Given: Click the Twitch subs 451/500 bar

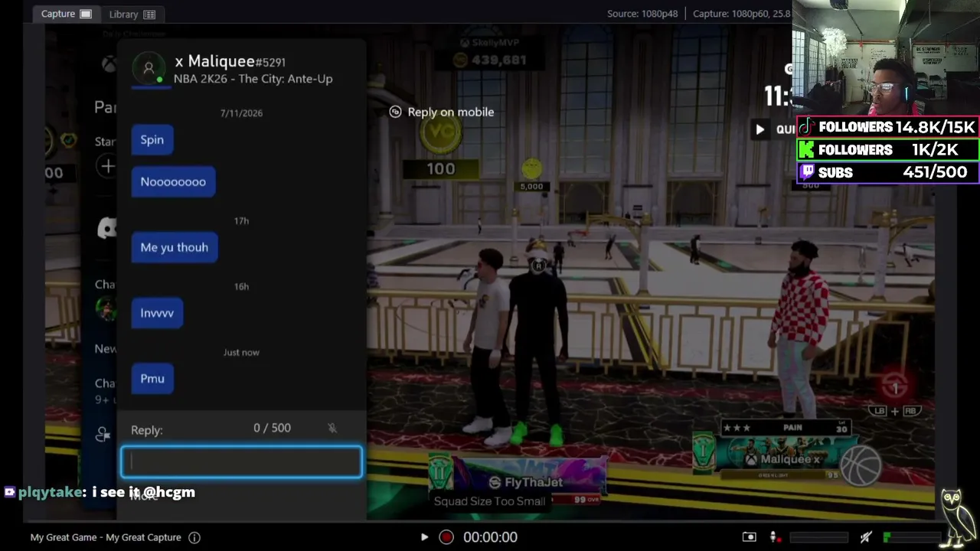Looking at the screenshot, I should pos(888,172).
